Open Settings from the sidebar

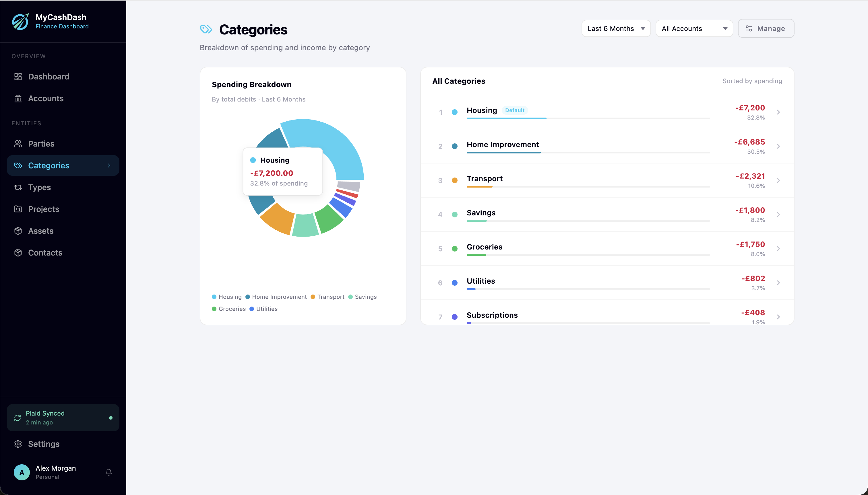click(44, 444)
